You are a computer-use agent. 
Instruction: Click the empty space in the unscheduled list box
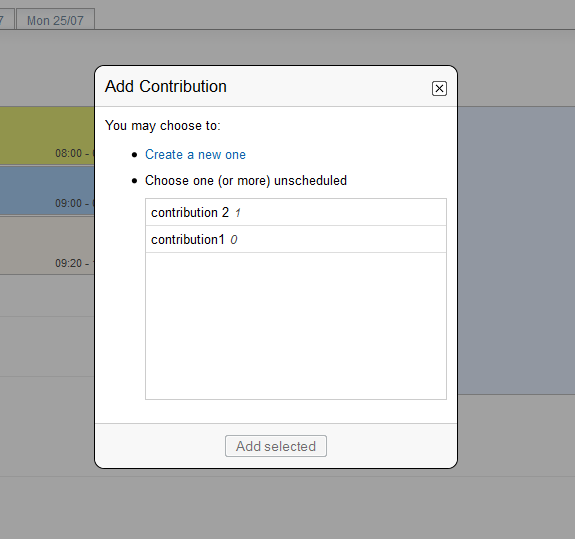296,326
